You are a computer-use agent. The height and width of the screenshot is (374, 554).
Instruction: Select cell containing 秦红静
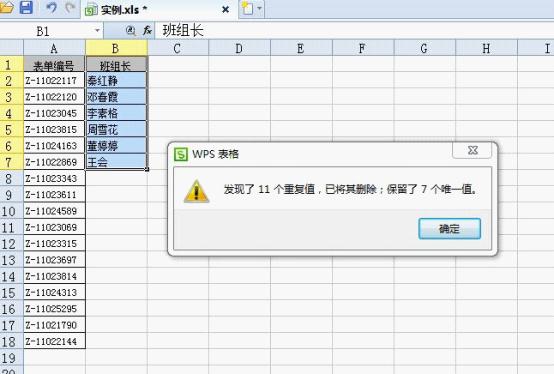tap(116, 81)
